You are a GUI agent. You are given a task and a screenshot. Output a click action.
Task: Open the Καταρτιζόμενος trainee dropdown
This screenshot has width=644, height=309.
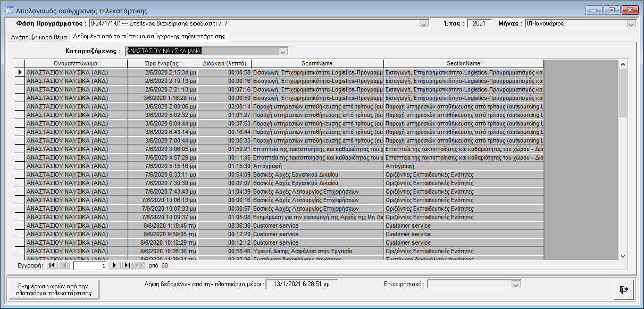[x=283, y=52]
